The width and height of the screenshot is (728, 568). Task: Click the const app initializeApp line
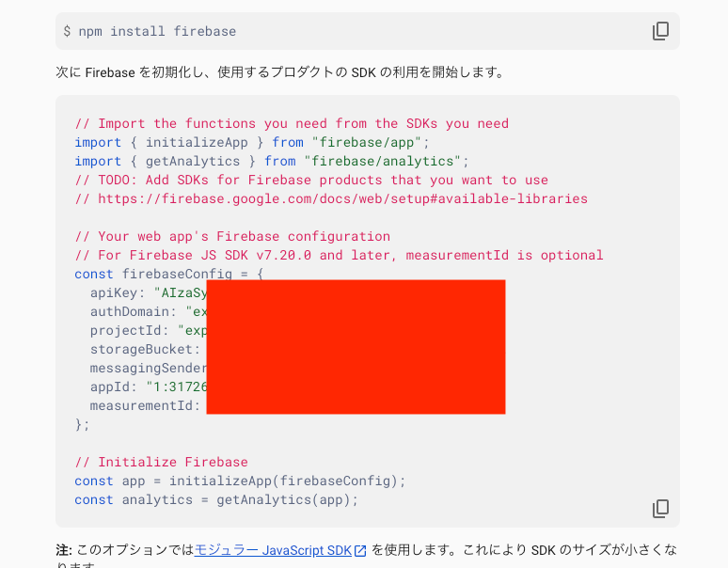coord(240,481)
